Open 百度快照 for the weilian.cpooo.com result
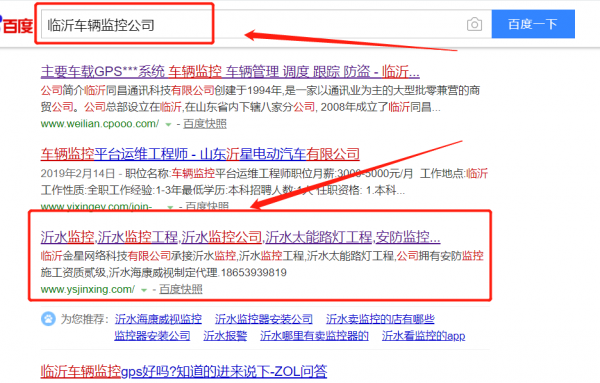 click(x=205, y=124)
